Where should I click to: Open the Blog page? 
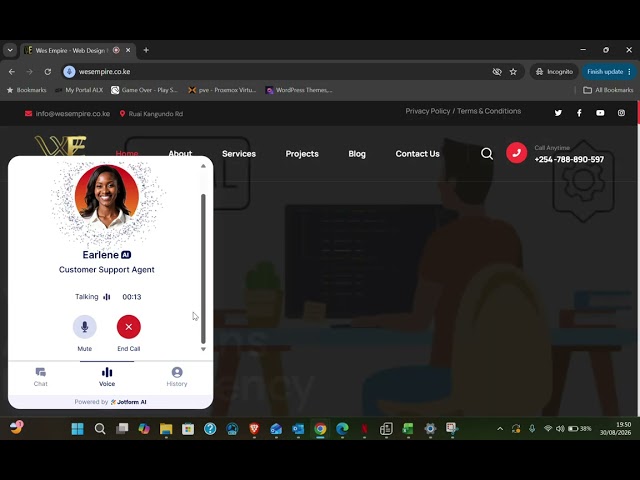pos(357,154)
